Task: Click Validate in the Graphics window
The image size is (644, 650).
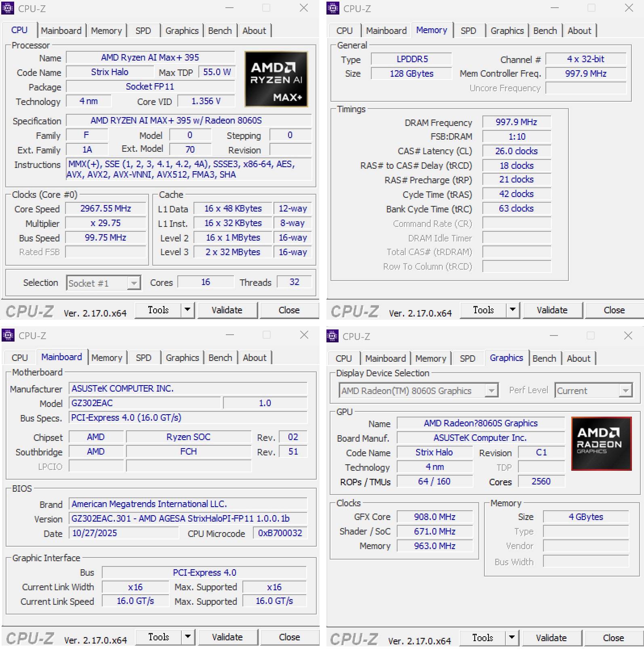Action: tap(551, 638)
